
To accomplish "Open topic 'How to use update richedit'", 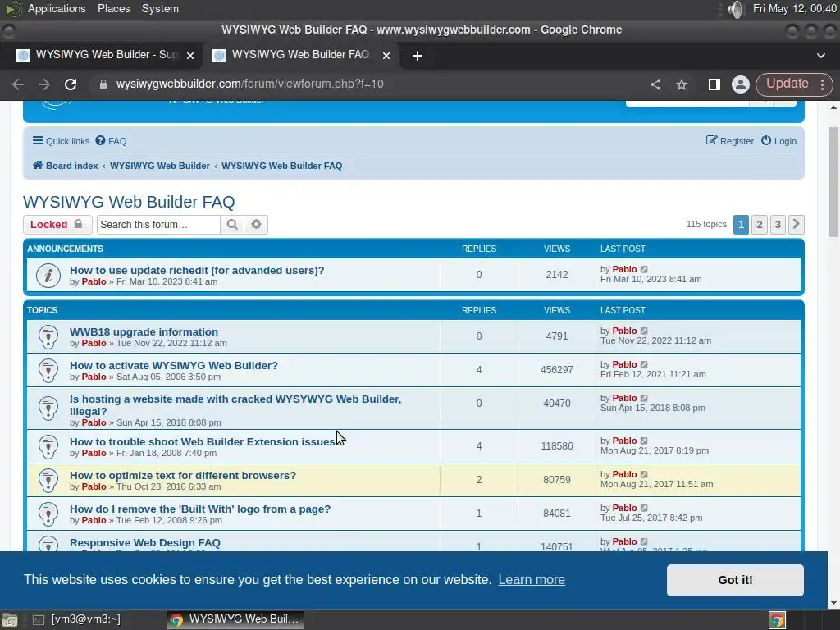I will click(197, 270).
